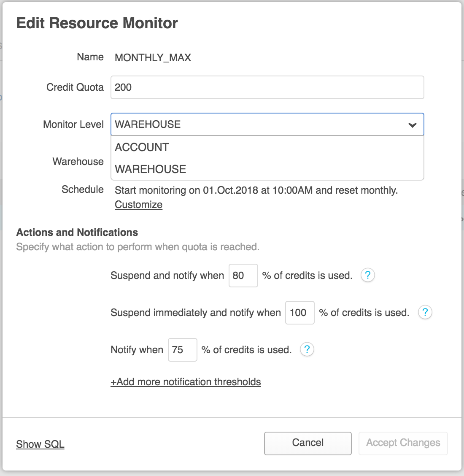Click Accept Changes button
The width and height of the screenshot is (464, 476).
403,443
